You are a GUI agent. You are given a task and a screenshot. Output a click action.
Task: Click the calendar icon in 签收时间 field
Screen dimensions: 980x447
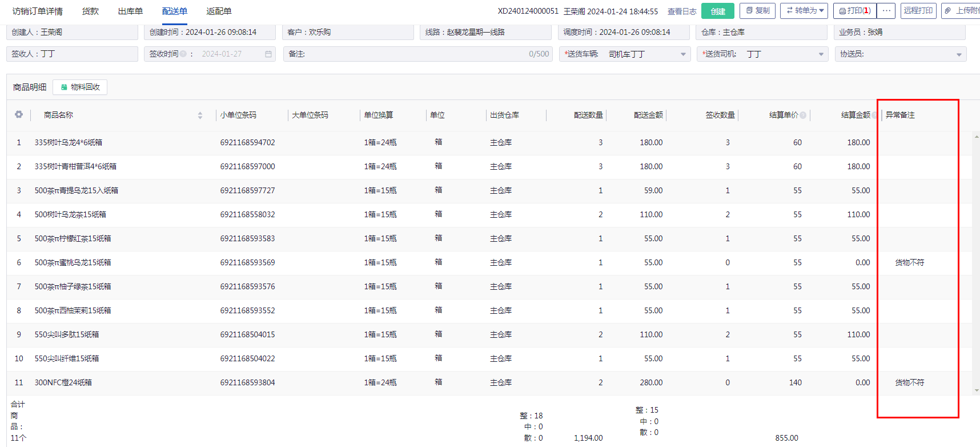tap(268, 54)
